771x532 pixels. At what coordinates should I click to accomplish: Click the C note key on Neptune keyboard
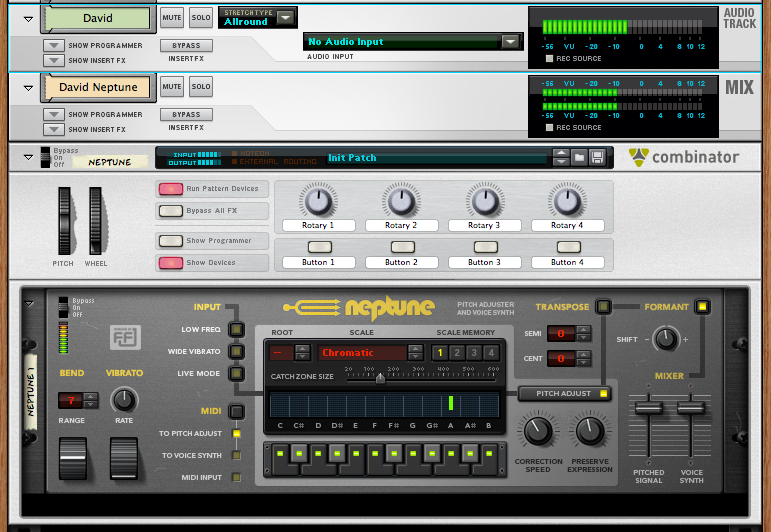(280, 459)
